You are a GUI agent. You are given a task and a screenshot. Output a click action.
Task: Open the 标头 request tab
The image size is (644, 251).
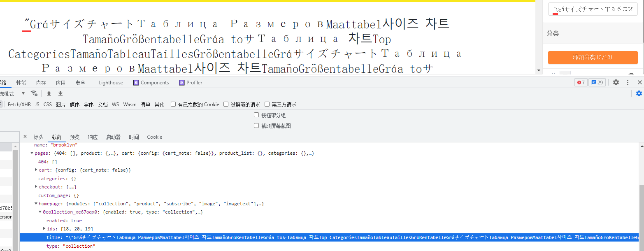(38, 137)
